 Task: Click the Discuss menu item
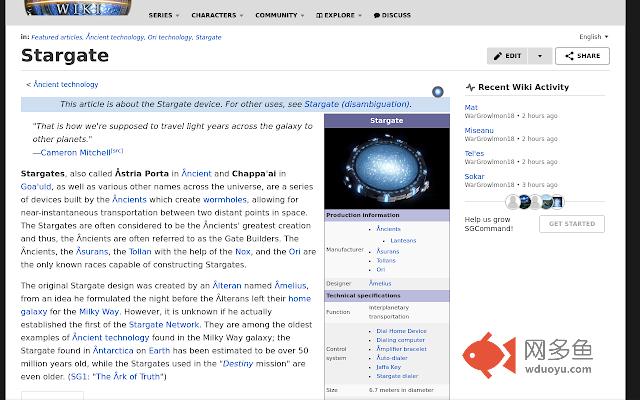coord(392,15)
